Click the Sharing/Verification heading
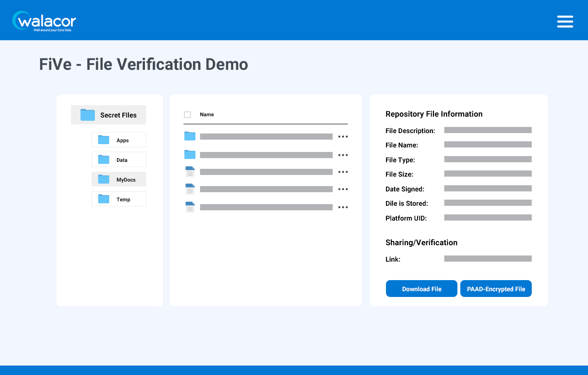 pyautogui.click(x=421, y=243)
